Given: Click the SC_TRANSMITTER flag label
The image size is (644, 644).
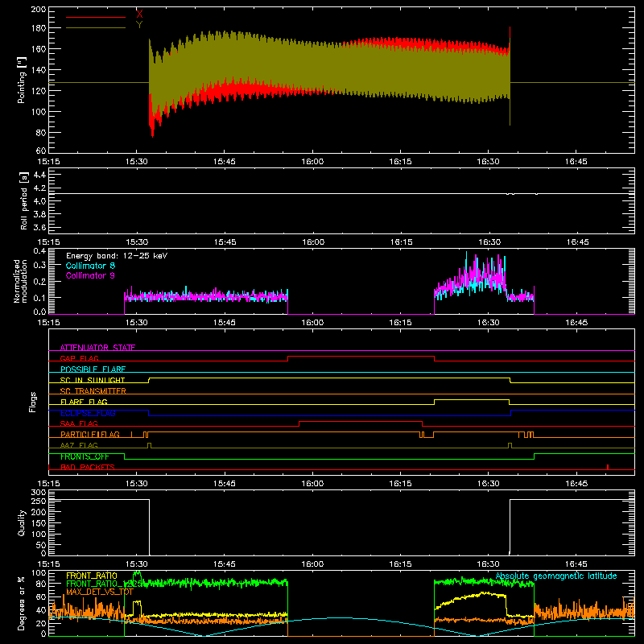Looking at the screenshot, I should click(x=93, y=391).
